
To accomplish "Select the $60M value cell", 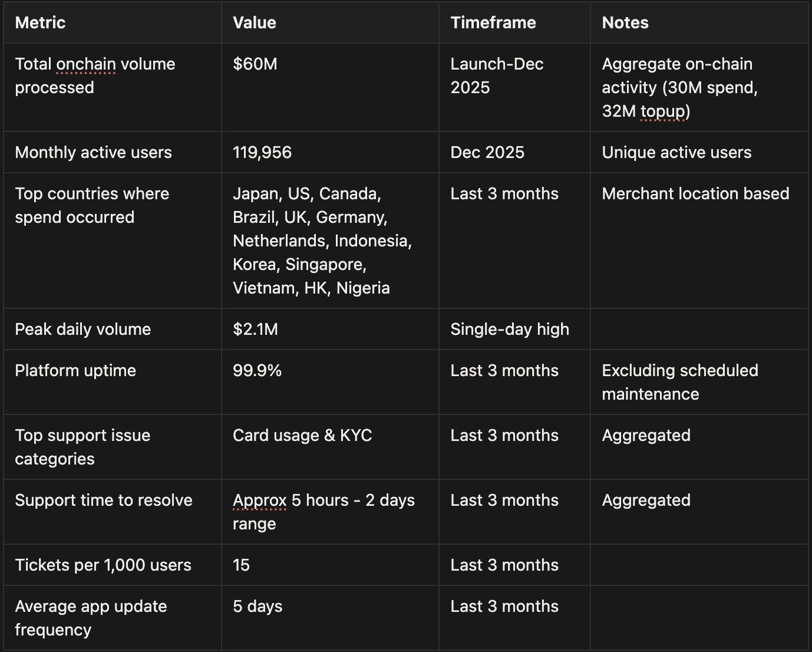I will (x=255, y=64).
